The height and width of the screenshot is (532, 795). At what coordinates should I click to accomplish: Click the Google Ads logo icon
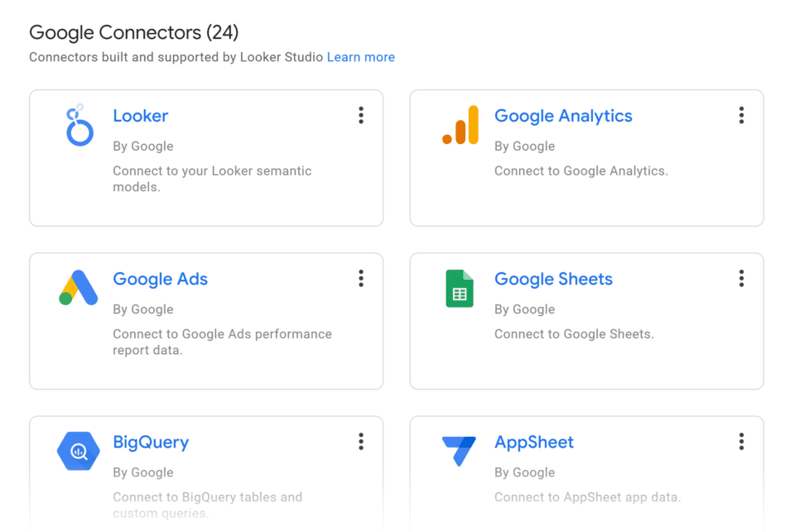(79, 288)
